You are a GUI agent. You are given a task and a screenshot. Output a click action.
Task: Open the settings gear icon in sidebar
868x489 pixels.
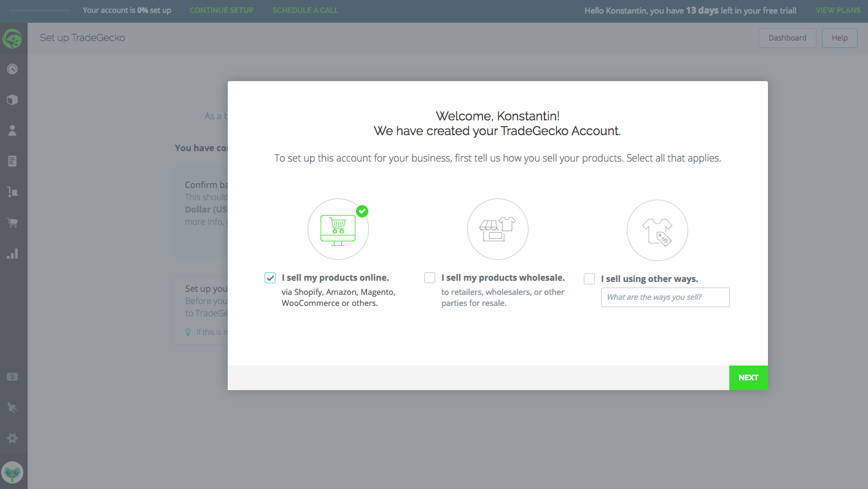point(12,438)
